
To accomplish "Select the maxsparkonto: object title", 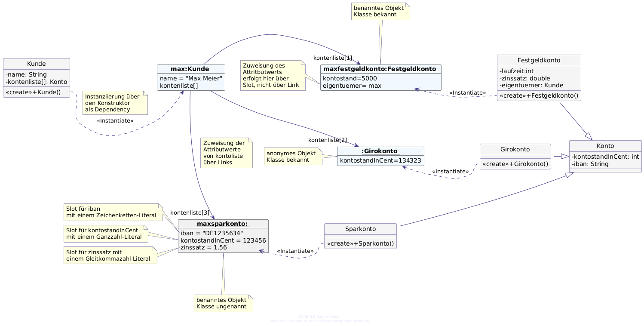I will pos(223,224).
